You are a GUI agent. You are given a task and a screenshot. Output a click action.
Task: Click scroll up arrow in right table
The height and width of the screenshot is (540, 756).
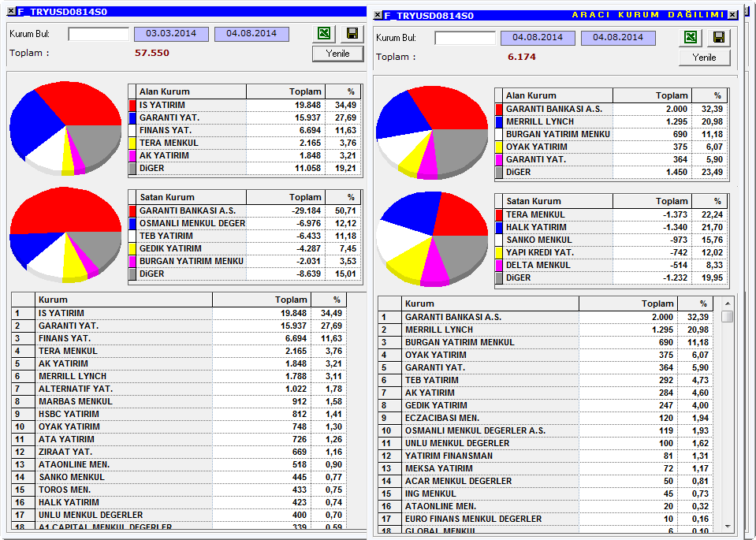tap(728, 304)
